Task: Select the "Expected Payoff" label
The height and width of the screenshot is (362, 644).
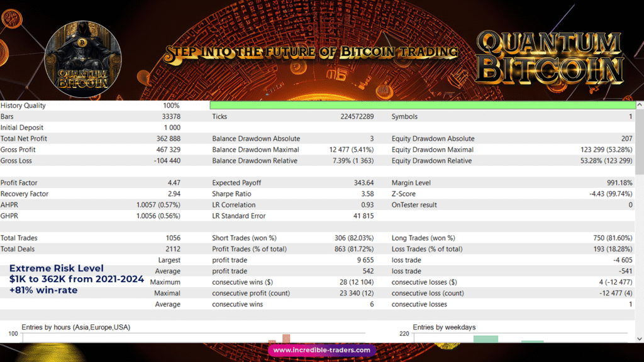Action: coord(236,183)
